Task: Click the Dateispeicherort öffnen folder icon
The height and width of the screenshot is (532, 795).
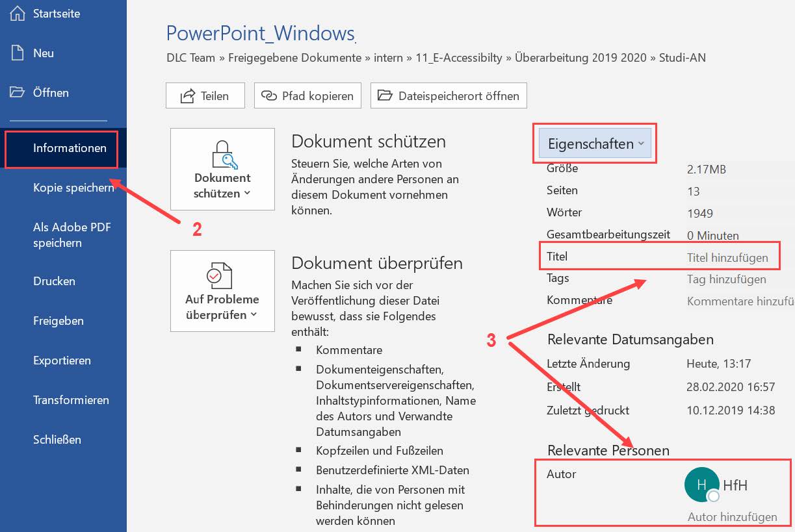Action: click(x=385, y=95)
